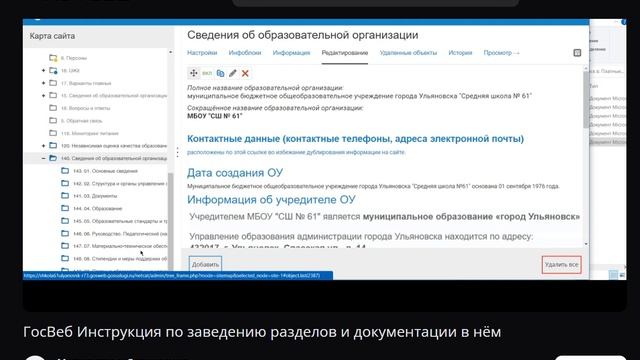Image resolution: width=640 pixels, height=360 pixels.
Task: Expand the '15. Сведения об образовательной организации' node
Action: [43, 96]
